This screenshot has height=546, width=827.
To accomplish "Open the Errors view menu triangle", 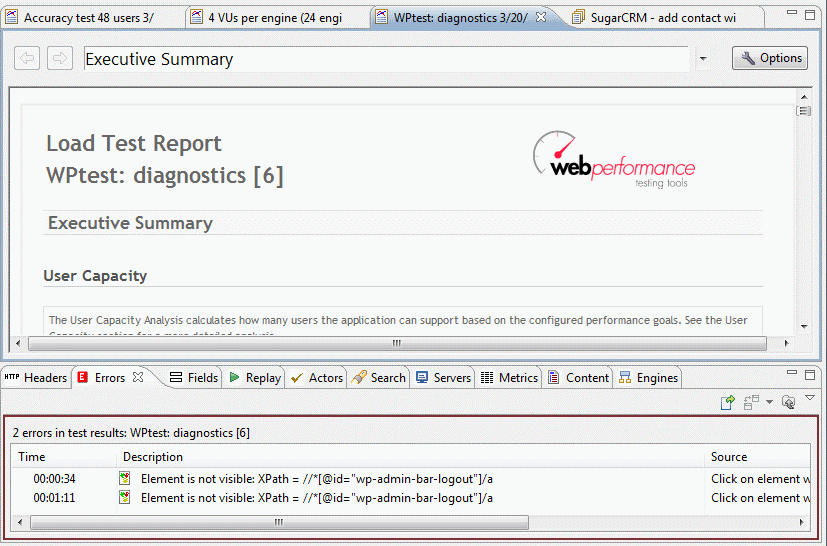I will coord(810,398).
